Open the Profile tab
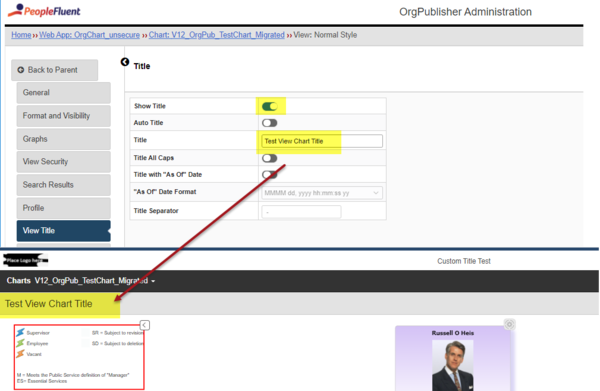600x391 pixels. pyautogui.click(x=64, y=208)
